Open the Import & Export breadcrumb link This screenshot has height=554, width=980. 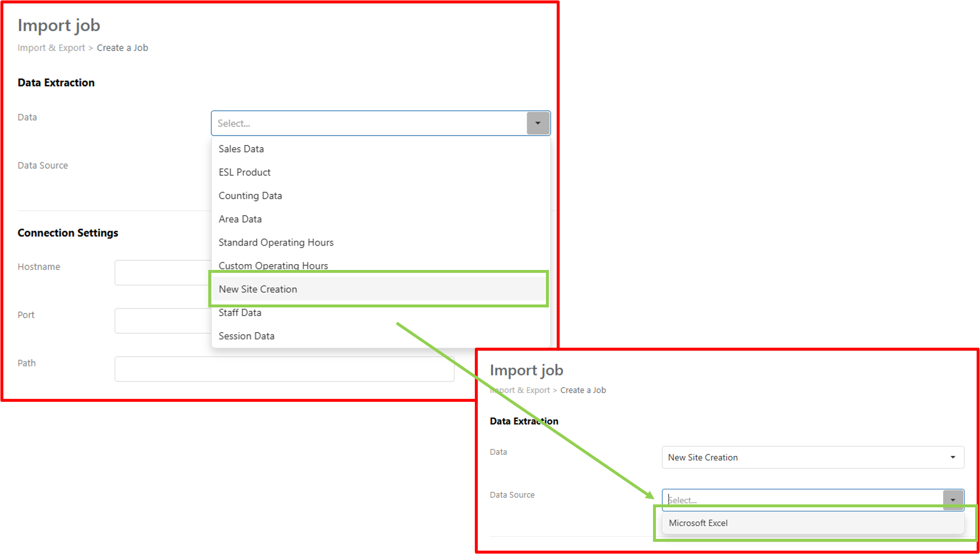click(51, 48)
